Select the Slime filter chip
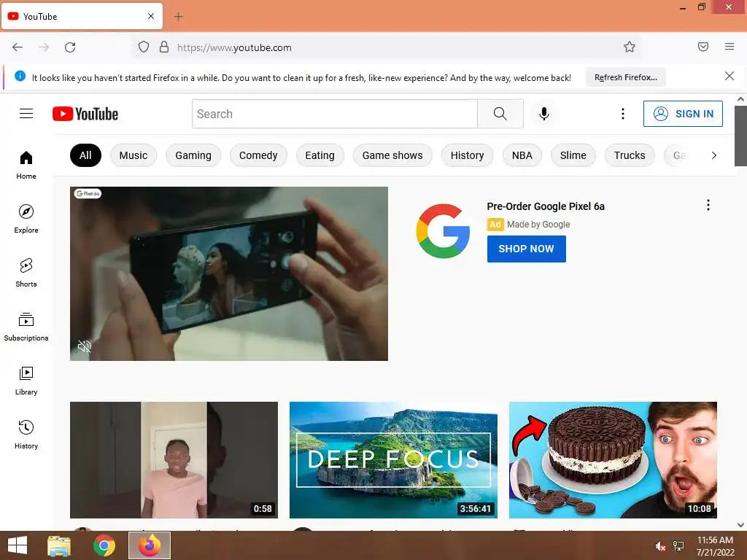 click(x=573, y=155)
